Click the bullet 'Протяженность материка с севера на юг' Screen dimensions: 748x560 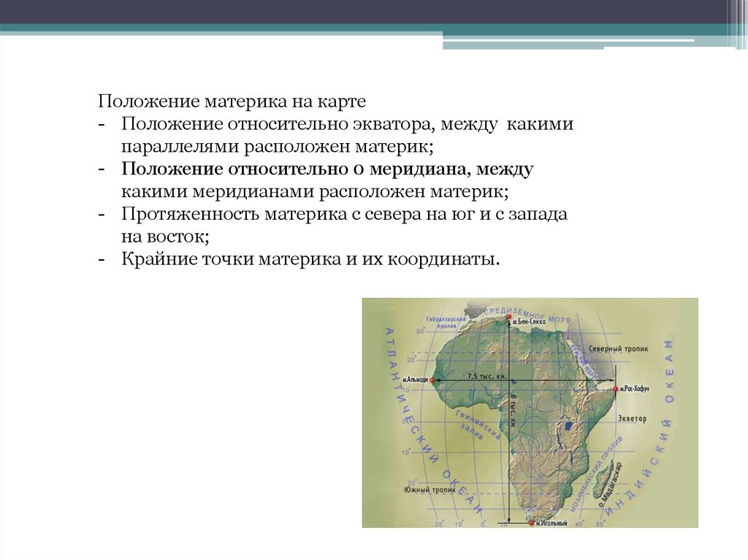click(298, 214)
